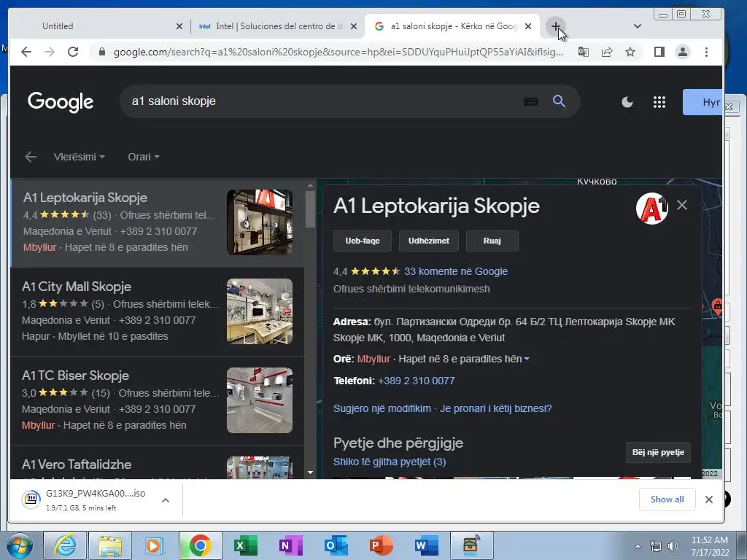Open A1 Leptokarija storefront thumbnail

tap(260, 222)
